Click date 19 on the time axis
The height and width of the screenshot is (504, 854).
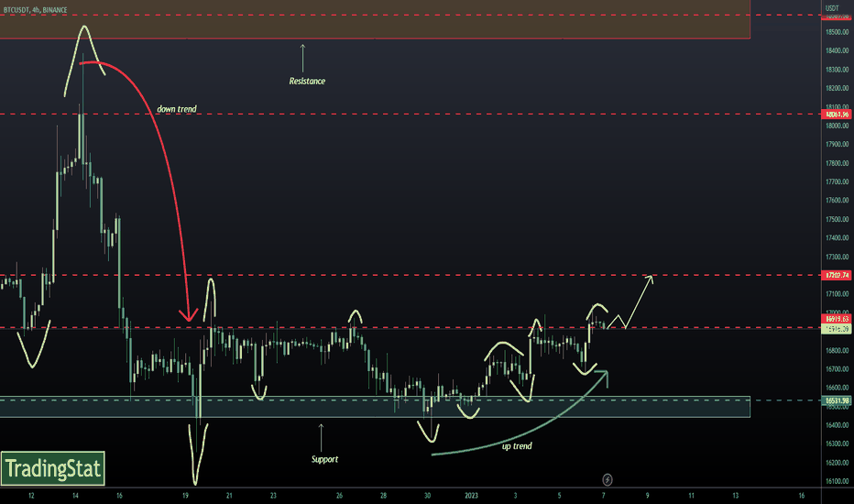pyautogui.click(x=185, y=495)
